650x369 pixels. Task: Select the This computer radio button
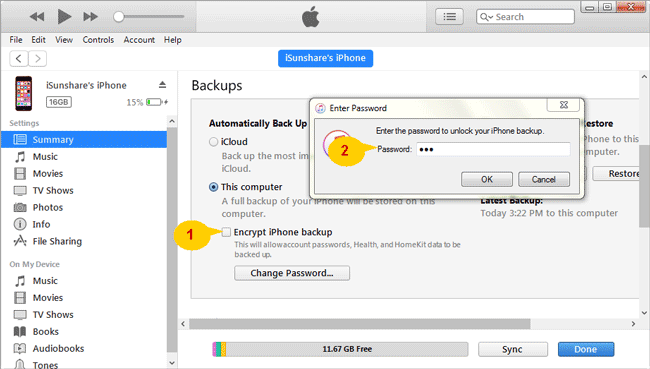click(x=213, y=187)
